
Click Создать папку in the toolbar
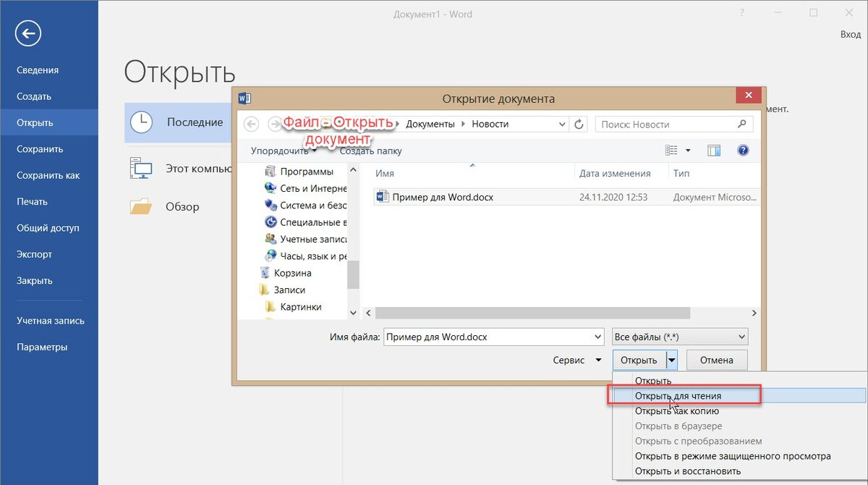[370, 151]
